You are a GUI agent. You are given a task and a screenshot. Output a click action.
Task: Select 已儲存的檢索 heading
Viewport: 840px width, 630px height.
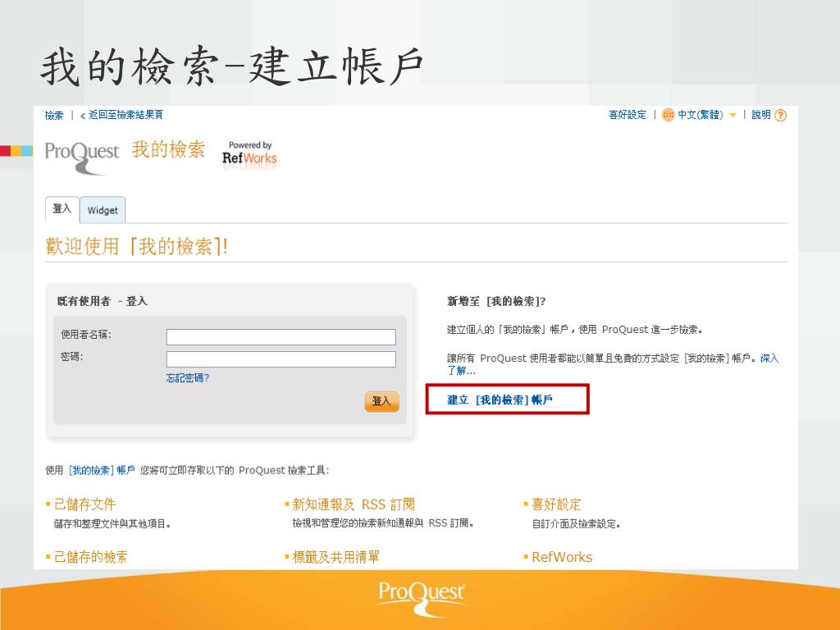pos(91,557)
